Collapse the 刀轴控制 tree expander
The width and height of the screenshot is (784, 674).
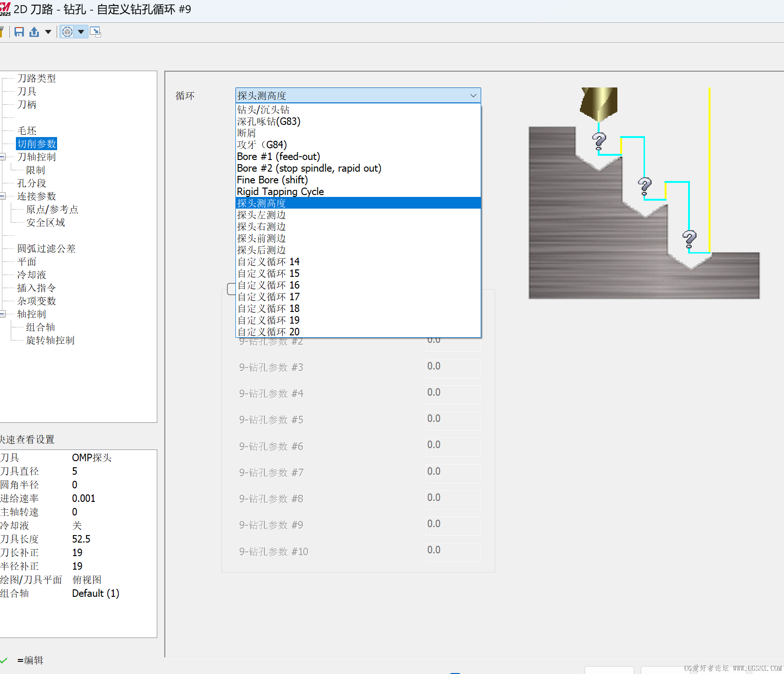3,157
